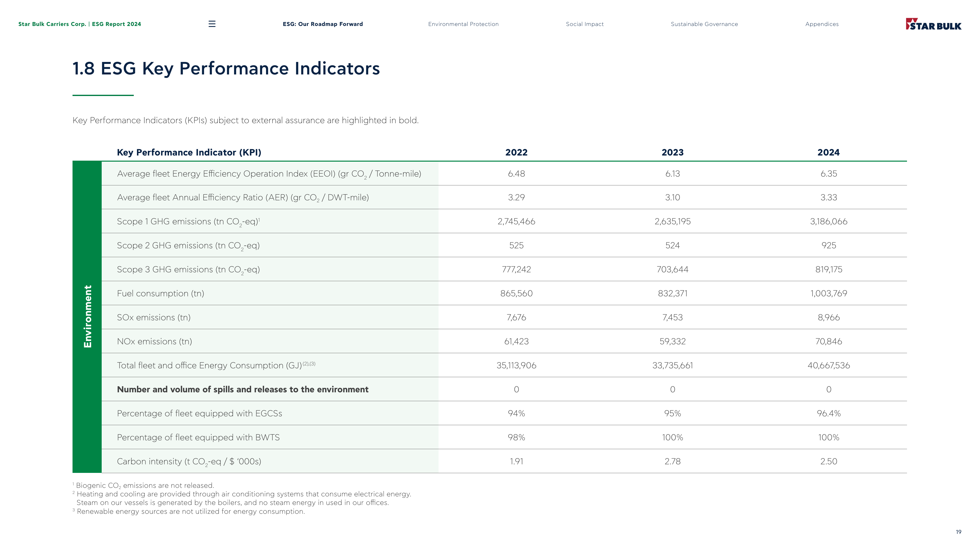Click the 2022 EEOI value 6.48
The height and width of the screenshot is (551, 980).
pyautogui.click(x=516, y=174)
